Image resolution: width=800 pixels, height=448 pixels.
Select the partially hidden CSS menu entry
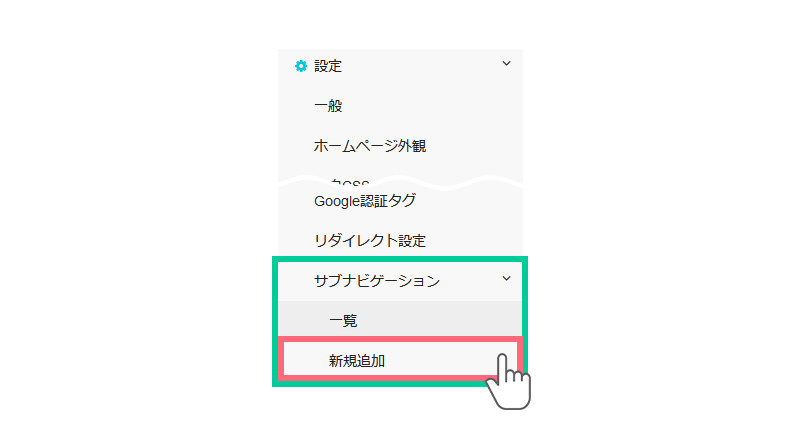[349, 182]
